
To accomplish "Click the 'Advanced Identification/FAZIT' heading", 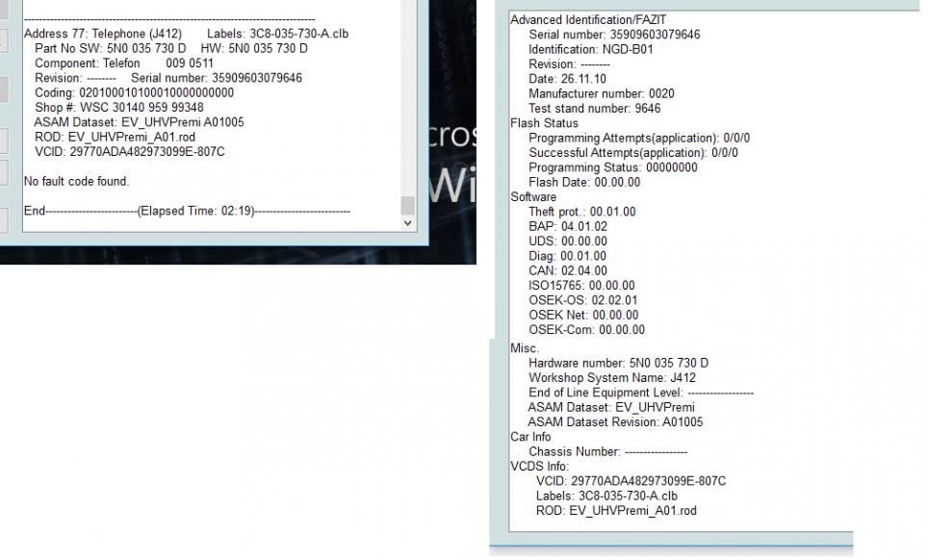I will (587, 19).
